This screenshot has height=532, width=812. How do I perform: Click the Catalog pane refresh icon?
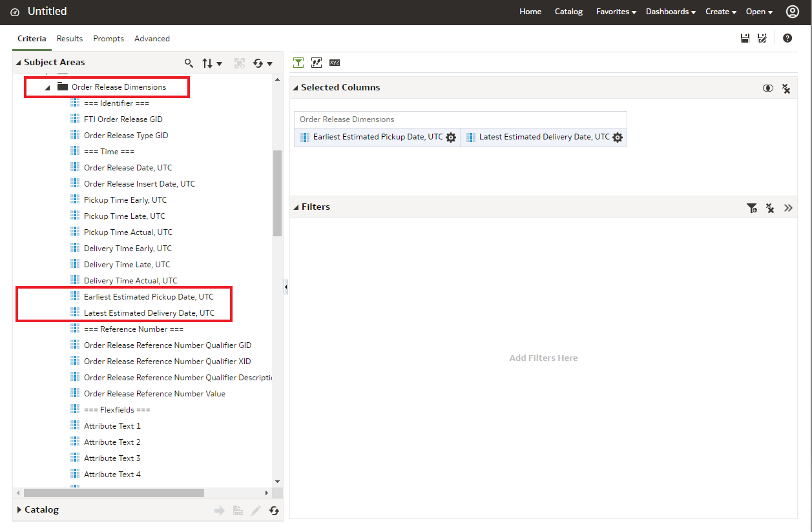coord(274,511)
